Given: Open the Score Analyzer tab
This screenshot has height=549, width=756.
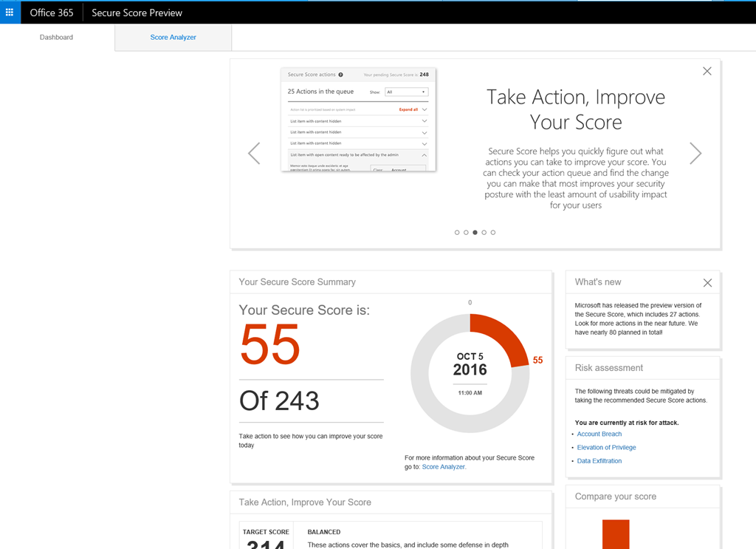Looking at the screenshot, I should (x=173, y=37).
